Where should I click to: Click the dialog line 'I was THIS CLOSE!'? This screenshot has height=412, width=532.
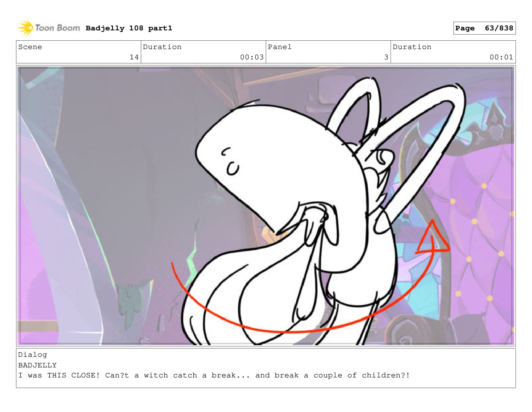tap(59, 376)
